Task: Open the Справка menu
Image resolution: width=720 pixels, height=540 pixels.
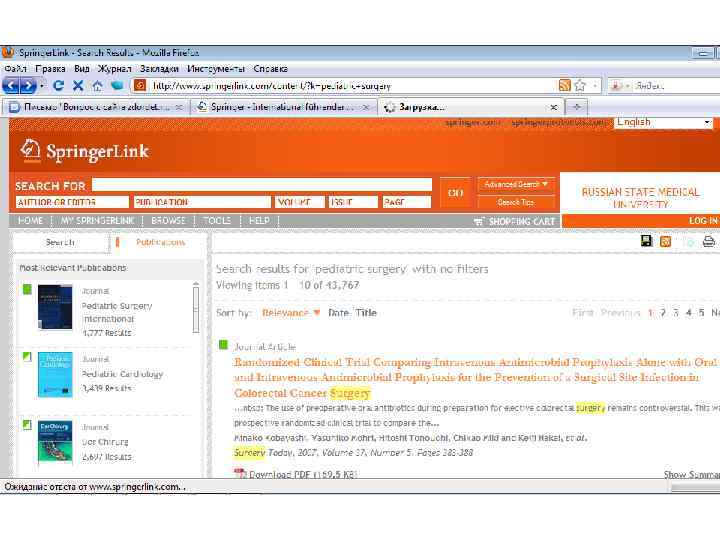Action: tap(270, 69)
